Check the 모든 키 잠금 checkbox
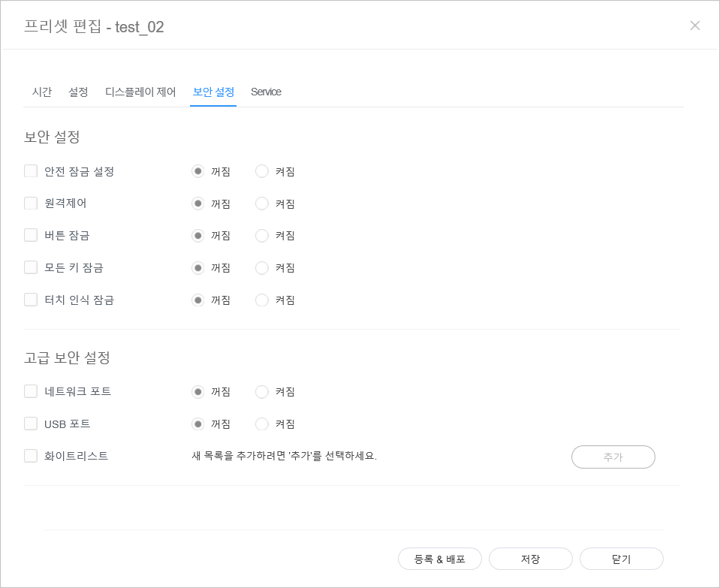The width and height of the screenshot is (720, 588). [31, 267]
